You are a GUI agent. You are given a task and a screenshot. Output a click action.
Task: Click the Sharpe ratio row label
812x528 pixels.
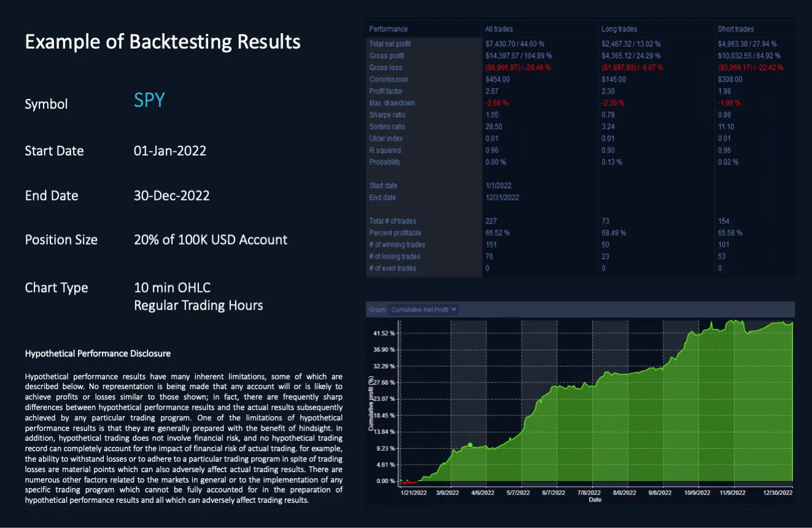[x=388, y=115]
